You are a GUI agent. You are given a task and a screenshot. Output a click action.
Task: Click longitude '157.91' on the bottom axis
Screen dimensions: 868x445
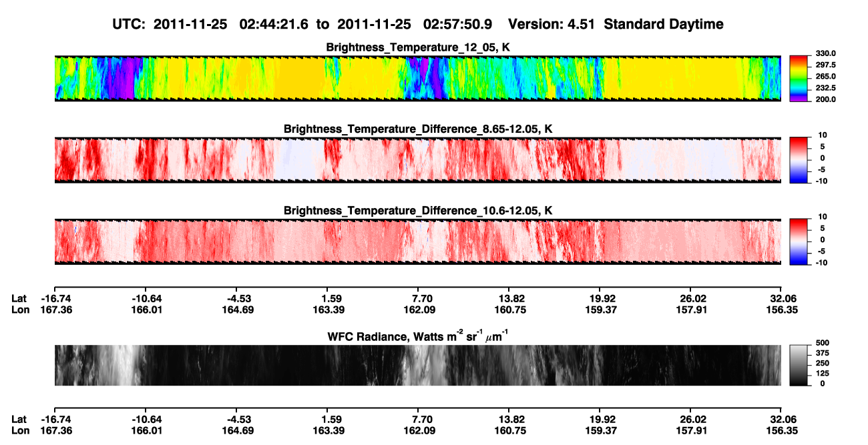click(691, 430)
